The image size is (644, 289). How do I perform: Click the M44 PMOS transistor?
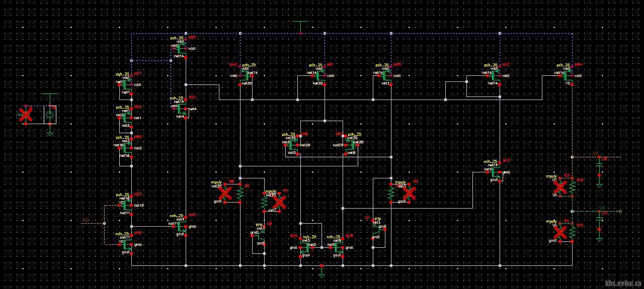click(568, 75)
